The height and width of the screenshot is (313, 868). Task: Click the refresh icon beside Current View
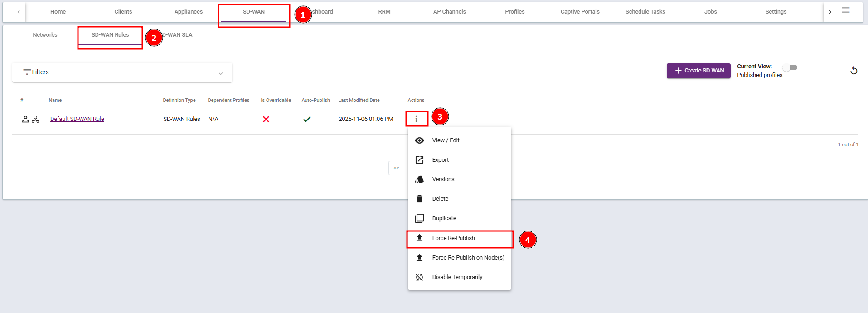point(853,71)
